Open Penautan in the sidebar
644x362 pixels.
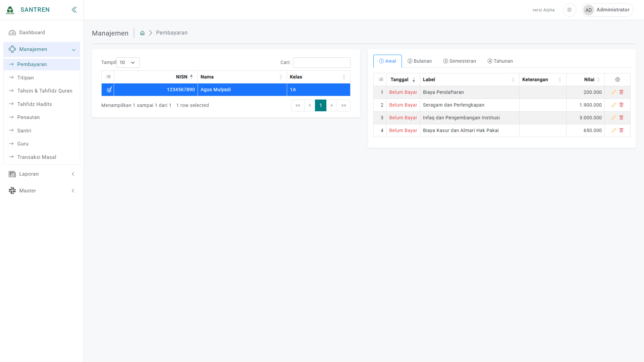coord(42,117)
